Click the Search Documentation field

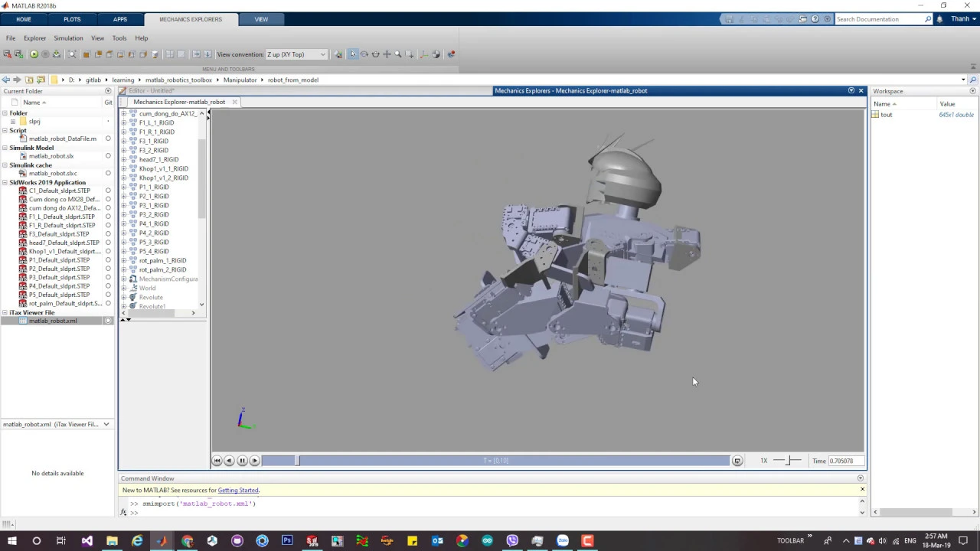pyautogui.click(x=879, y=19)
